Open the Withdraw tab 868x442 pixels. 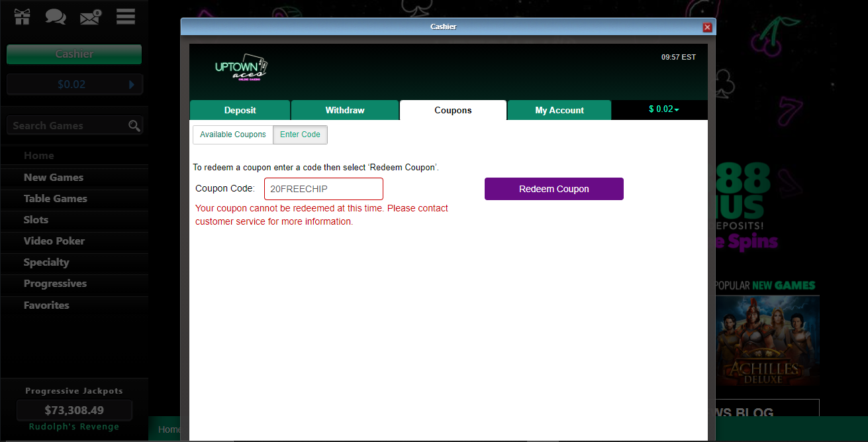[x=344, y=110]
